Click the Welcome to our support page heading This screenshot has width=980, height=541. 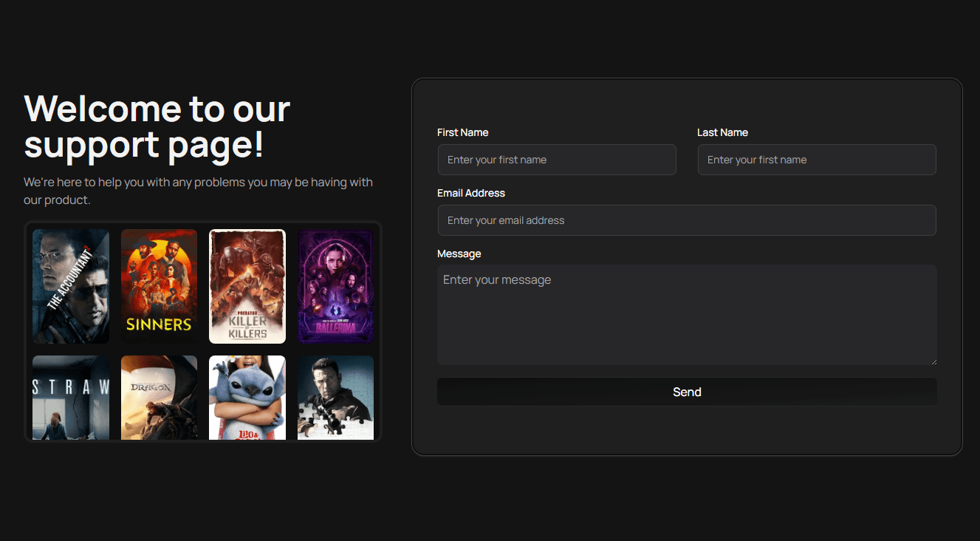157,126
